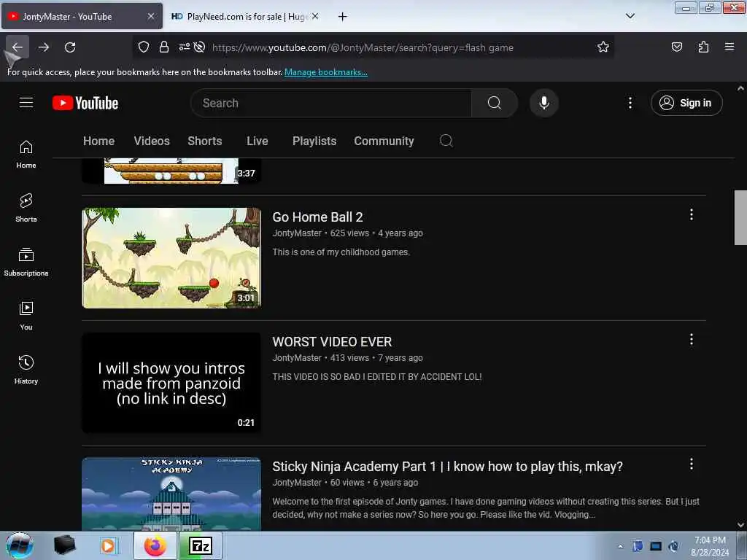Click the Sticky Ninja Academy thumbnail
The width and height of the screenshot is (747, 560).
(x=171, y=494)
